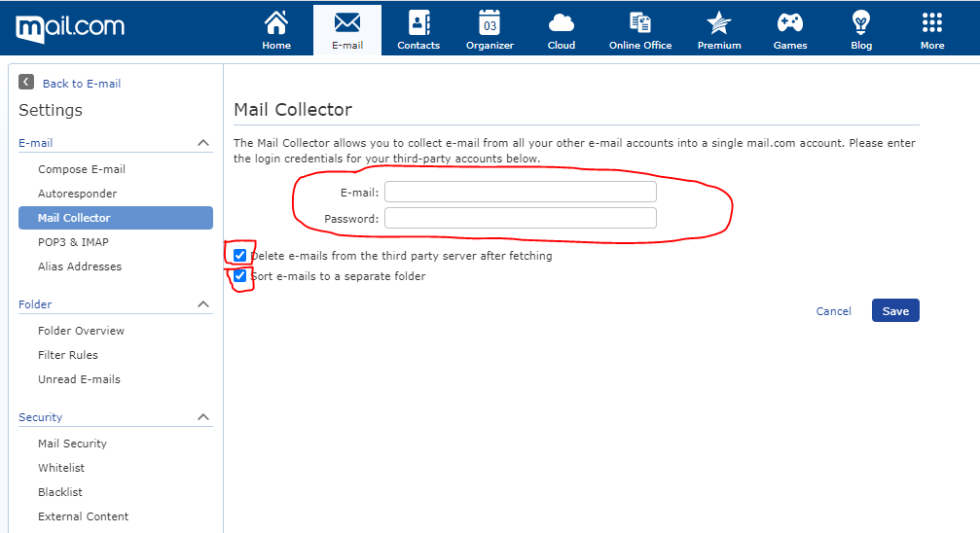Viewport: 980px width, 533px height.
Task: Open Filter Rules settings
Action: pos(67,355)
